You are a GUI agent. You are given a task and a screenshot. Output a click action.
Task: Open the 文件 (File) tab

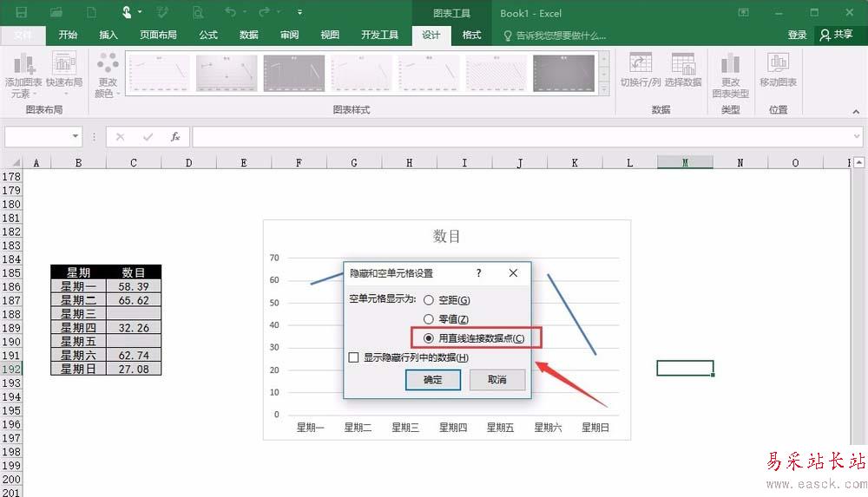tap(23, 35)
